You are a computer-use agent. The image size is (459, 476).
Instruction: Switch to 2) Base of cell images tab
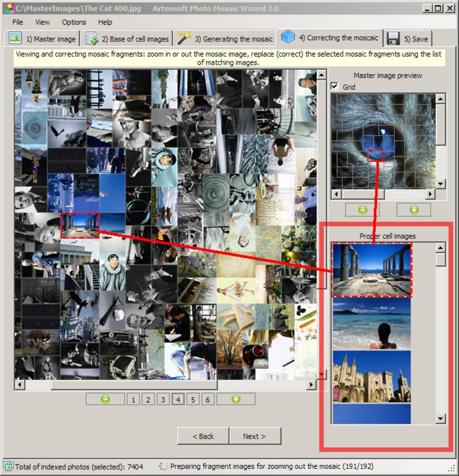(x=127, y=39)
